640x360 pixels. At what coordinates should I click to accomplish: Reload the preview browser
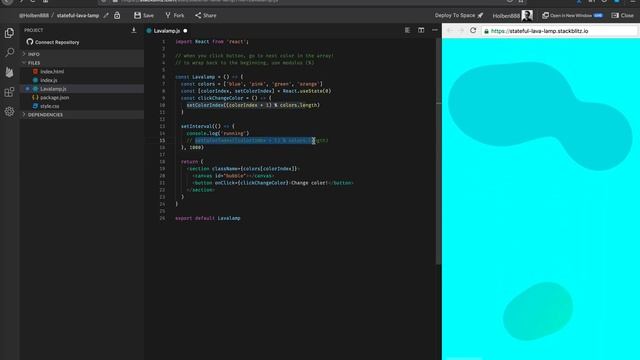(x=473, y=31)
